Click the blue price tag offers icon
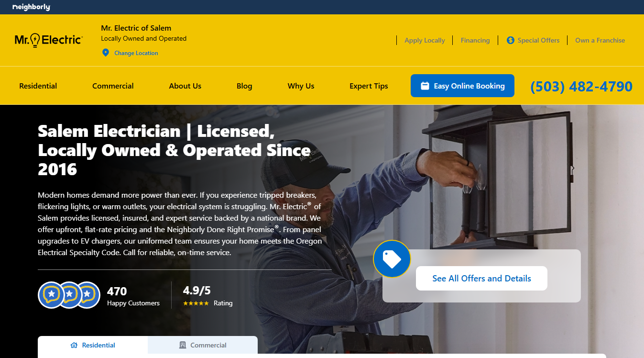This screenshot has width=644, height=358. [x=392, y=259]
